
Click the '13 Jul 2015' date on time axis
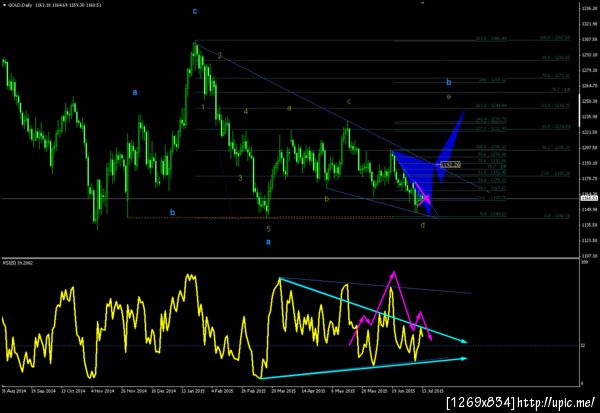coord(433,391)
